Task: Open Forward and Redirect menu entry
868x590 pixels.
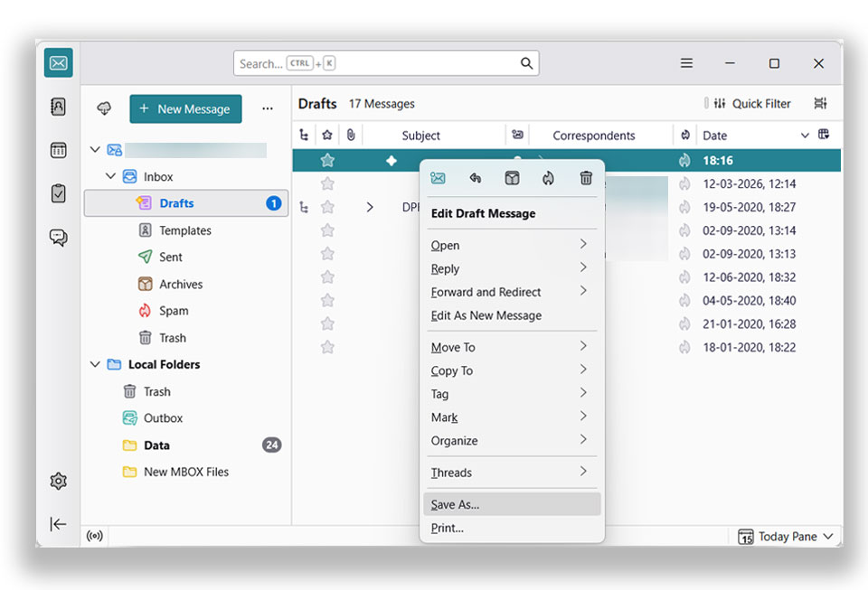Action: (512, 292)
